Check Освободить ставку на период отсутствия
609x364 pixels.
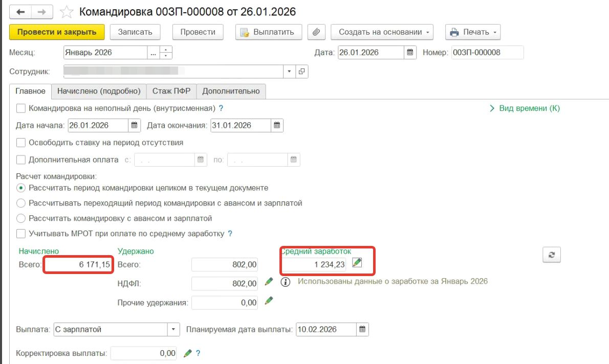point(21,143)
